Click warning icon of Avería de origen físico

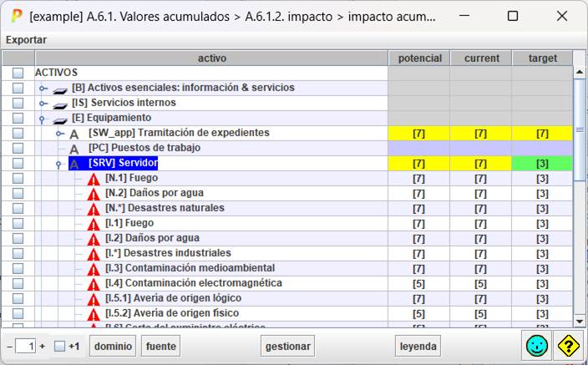pyautogui.click(x=94, y=314)
